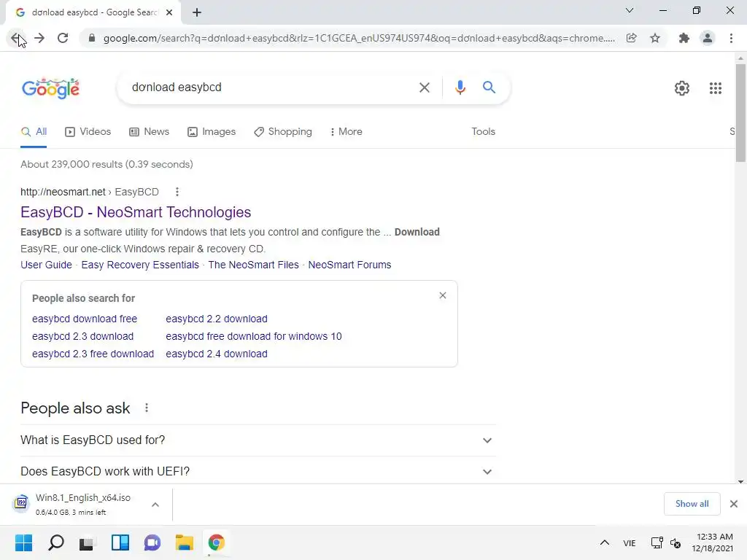Open Google quick settings gear

coord(682,88)
